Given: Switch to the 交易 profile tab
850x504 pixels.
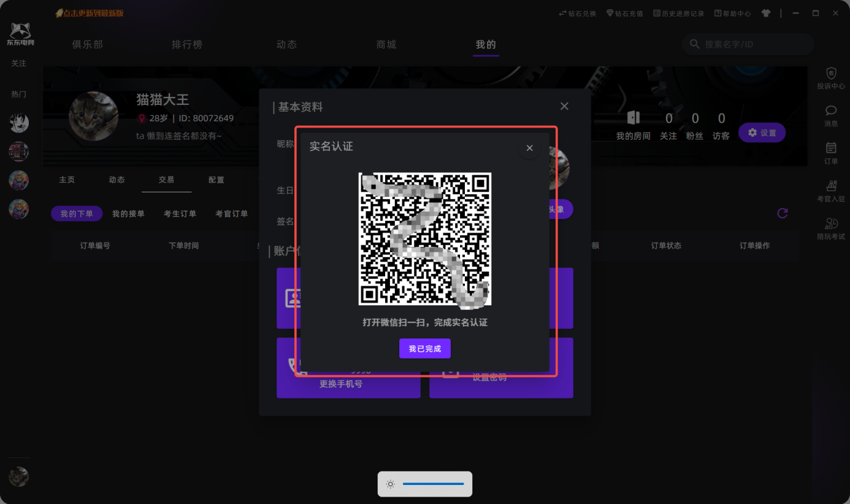Looking at the screenshot, I should coord(166,180).
